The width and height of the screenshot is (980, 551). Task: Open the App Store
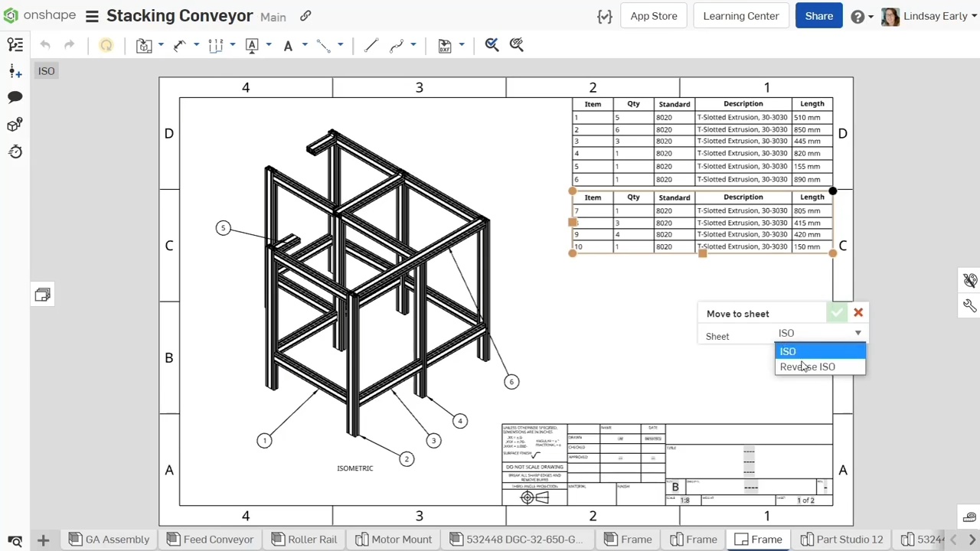click(x=654, y=16)
